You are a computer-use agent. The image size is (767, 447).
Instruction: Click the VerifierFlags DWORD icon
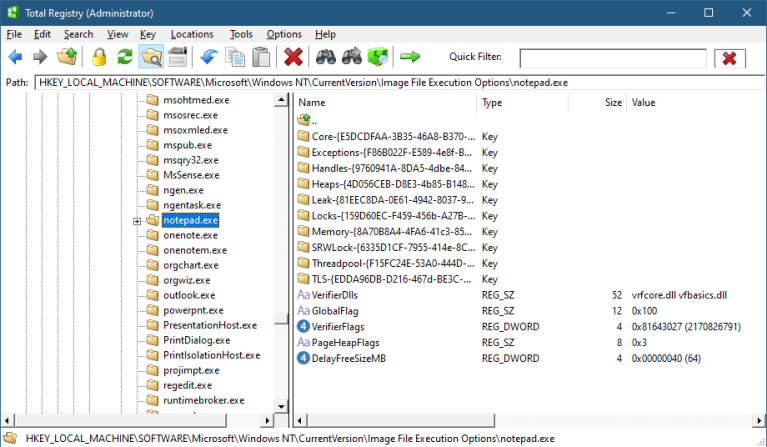click(303, 327)
